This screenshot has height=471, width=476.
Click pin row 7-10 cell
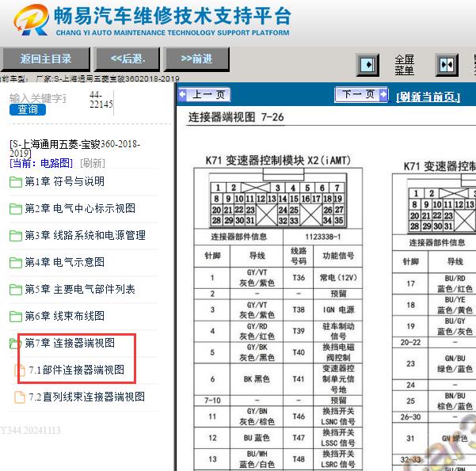(212, 401)
